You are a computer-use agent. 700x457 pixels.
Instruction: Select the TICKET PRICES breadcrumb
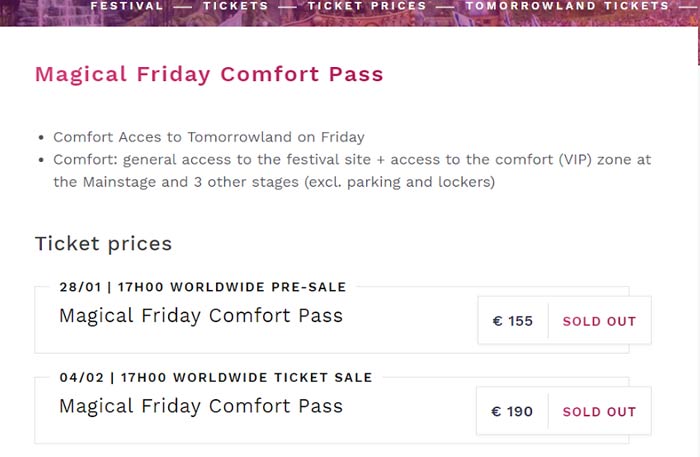point(367,5)
